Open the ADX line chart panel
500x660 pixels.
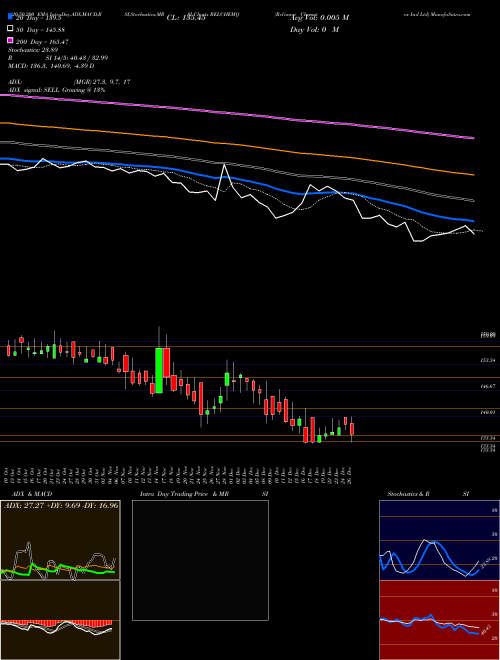pyautogui.click(x=60, y=540)
